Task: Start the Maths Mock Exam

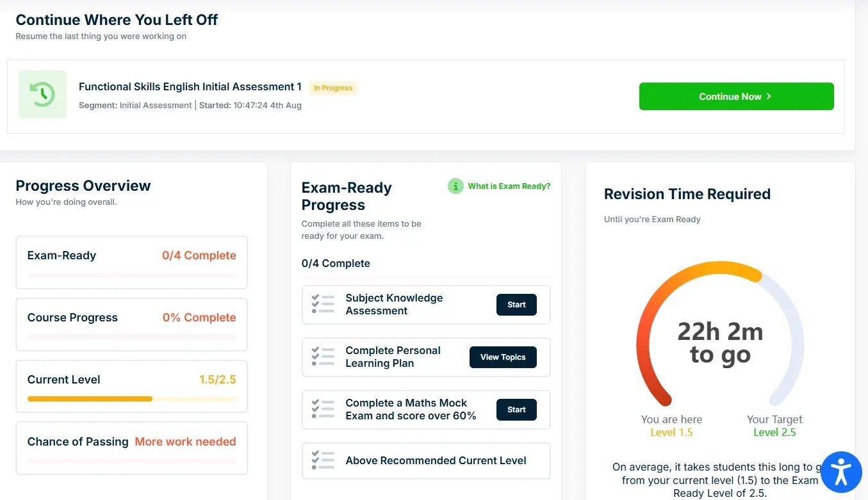Action: [x=516, y=410]
